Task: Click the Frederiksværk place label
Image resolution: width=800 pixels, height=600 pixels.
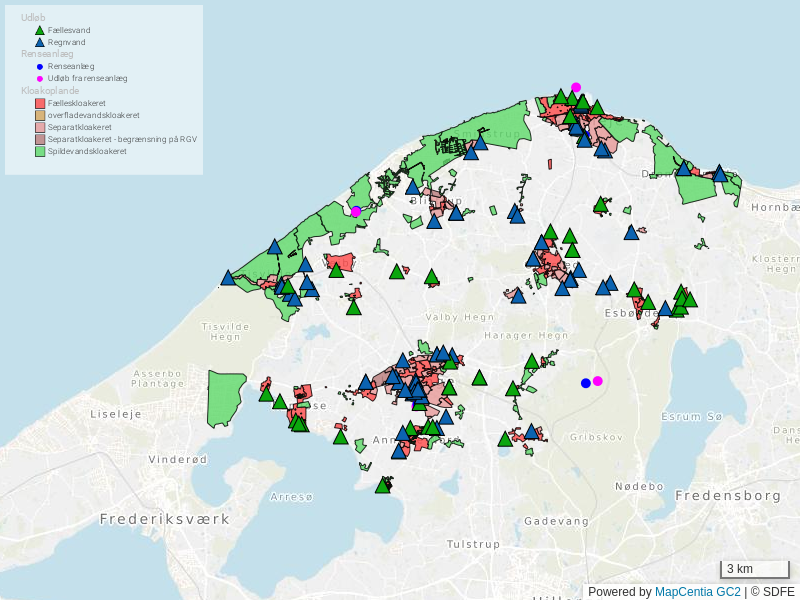Action: coord(164,519)
